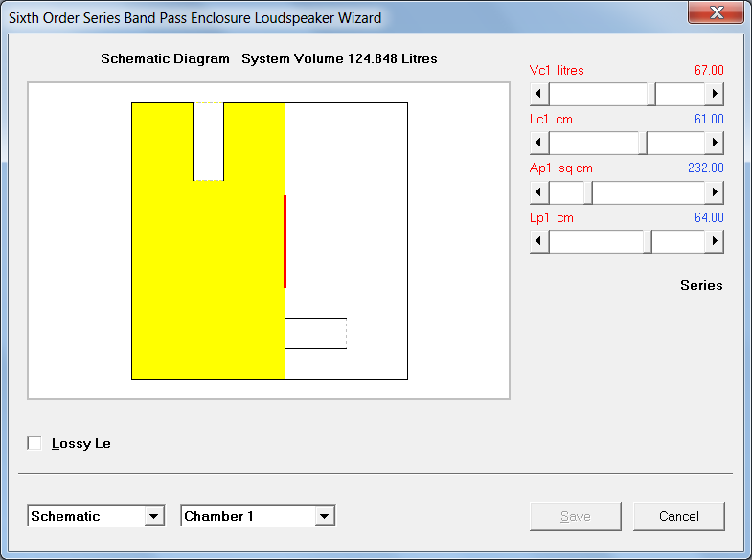
Task: Click the Lc1 slider left arrow
Action: [539, 143]
